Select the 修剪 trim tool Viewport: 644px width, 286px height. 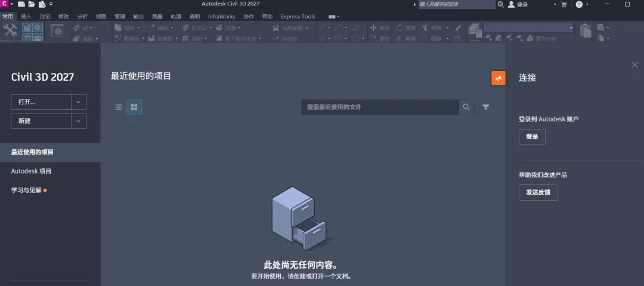432,28
